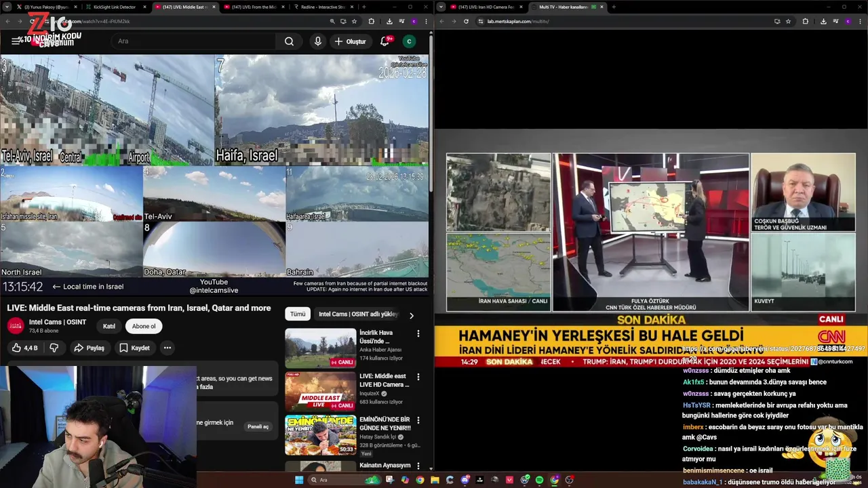This screenshot has height=488, width=868.
Task: Open Copilot from the taskbar
Action: [405, 480]
